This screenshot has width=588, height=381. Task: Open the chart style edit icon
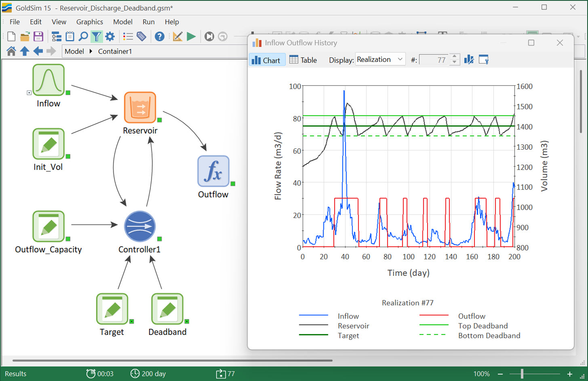click(469, 60)
